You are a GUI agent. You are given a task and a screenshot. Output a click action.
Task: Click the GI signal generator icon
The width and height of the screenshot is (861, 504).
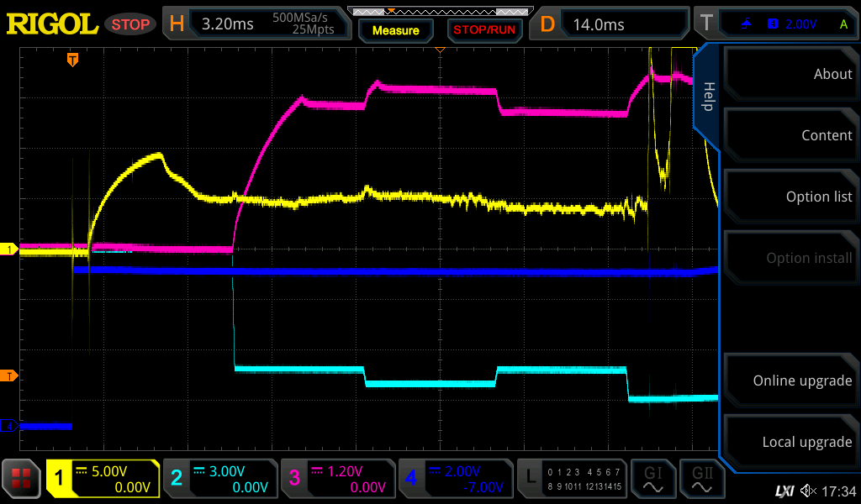click(x=652, y=479)
